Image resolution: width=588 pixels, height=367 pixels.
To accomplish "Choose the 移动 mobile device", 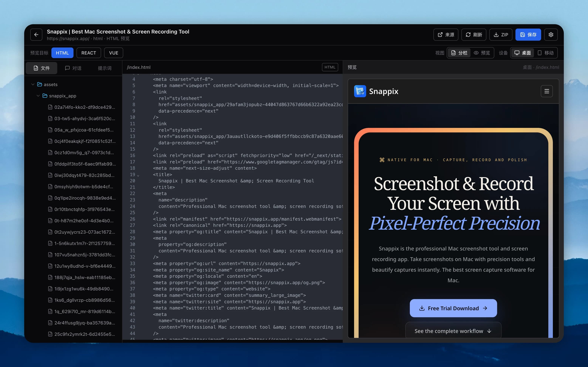I will [545, 53].
